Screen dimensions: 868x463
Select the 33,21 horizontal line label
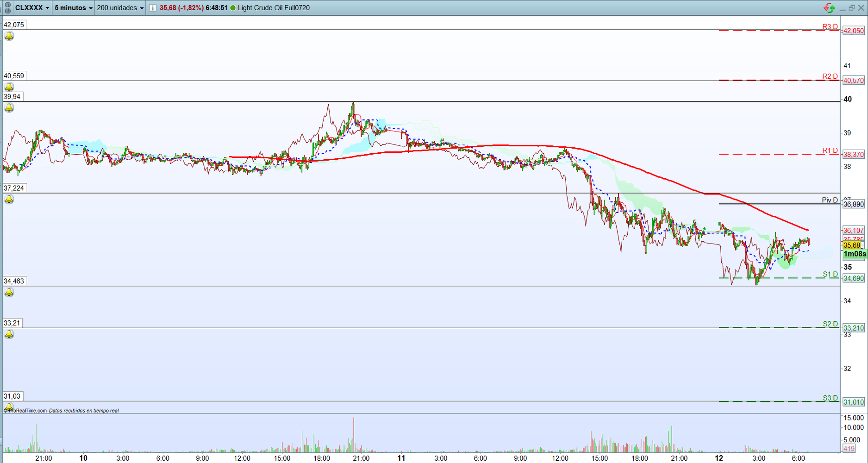12,323
